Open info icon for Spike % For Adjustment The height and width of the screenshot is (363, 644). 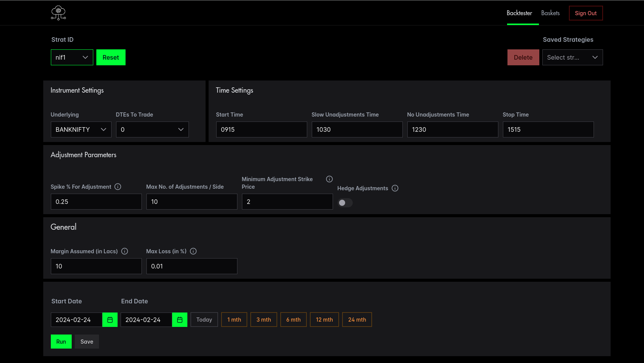click(118, 186)
